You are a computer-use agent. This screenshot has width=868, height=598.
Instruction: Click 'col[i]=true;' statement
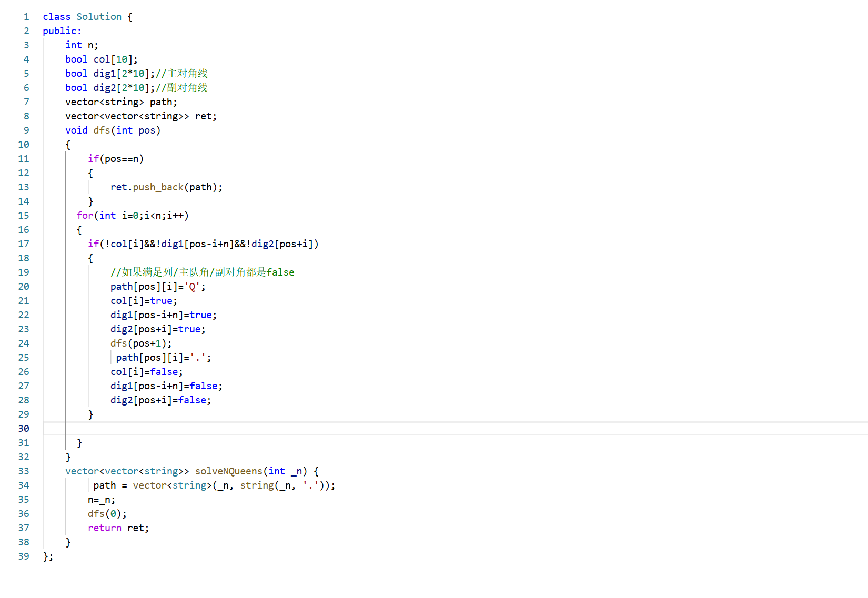pos(144,301)
